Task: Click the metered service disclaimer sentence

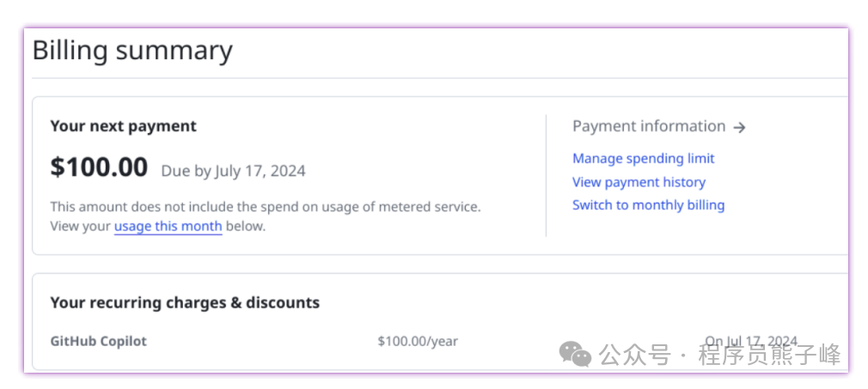Action: [265, 207]
